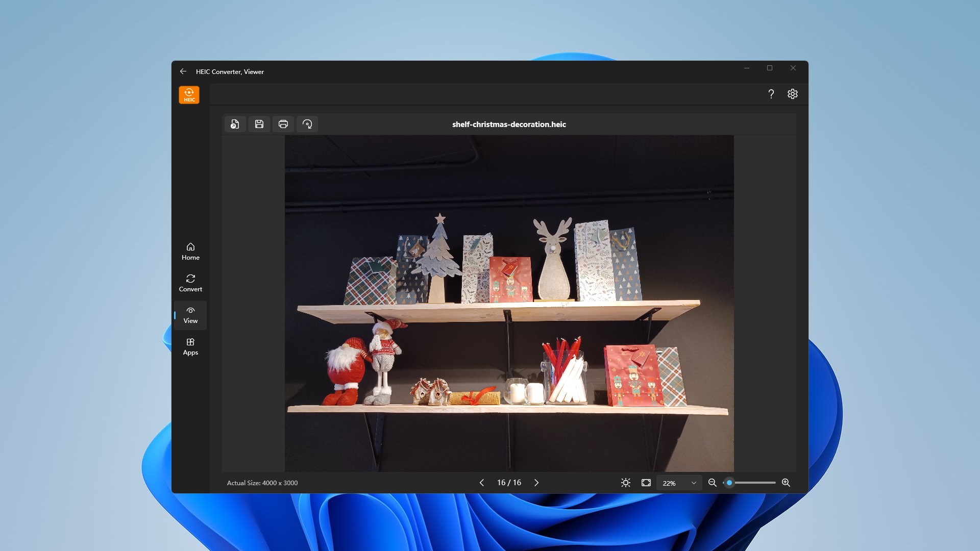This screenshot has height=551, width=980.
Task: Click the Christmas shelf photo preview
Action: pyautogui.click(x=509, y=303)
